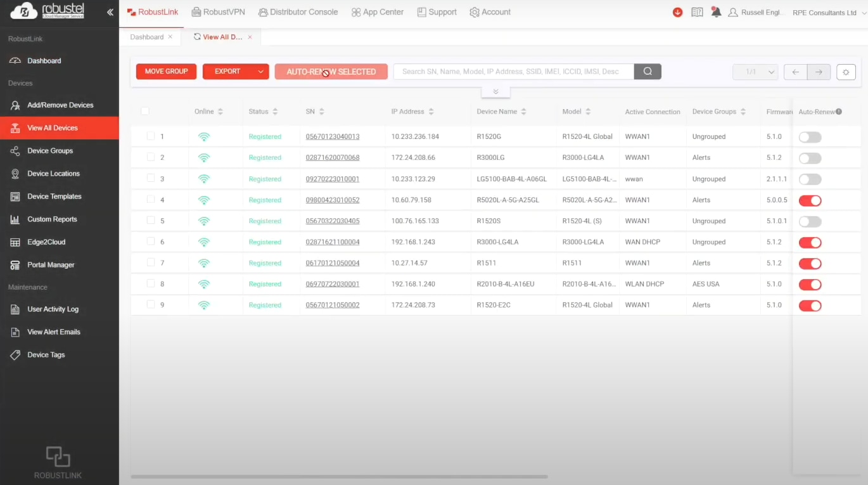Screen dimensions: 868x485
Task: Close the Dashboard tab
Action: (170, 37)
